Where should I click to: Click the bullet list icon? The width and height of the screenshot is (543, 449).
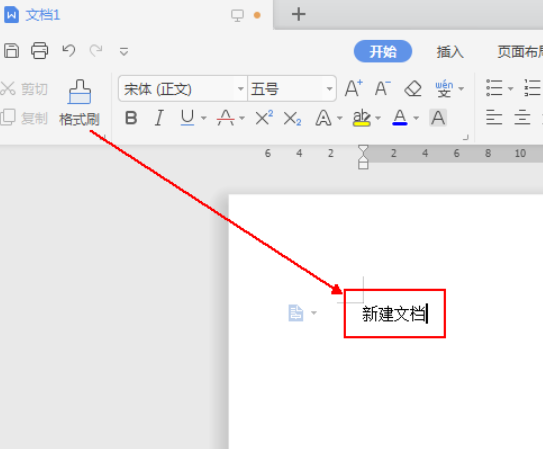[494, 88]
